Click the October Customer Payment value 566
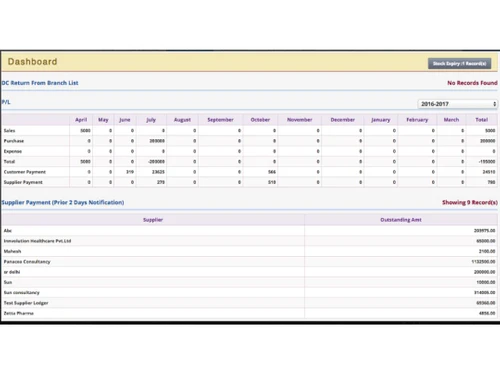This screenshot has width=500, height=375. (x=272, y=172)
